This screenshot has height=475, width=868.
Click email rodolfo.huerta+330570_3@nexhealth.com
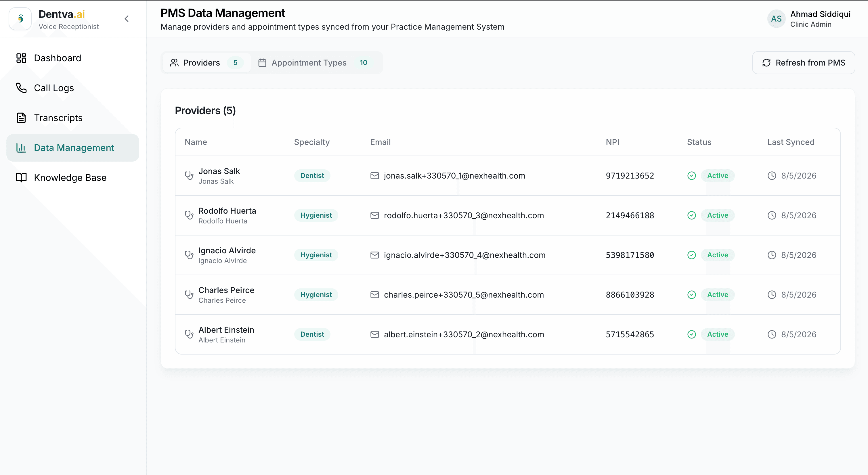pos(464,216)
